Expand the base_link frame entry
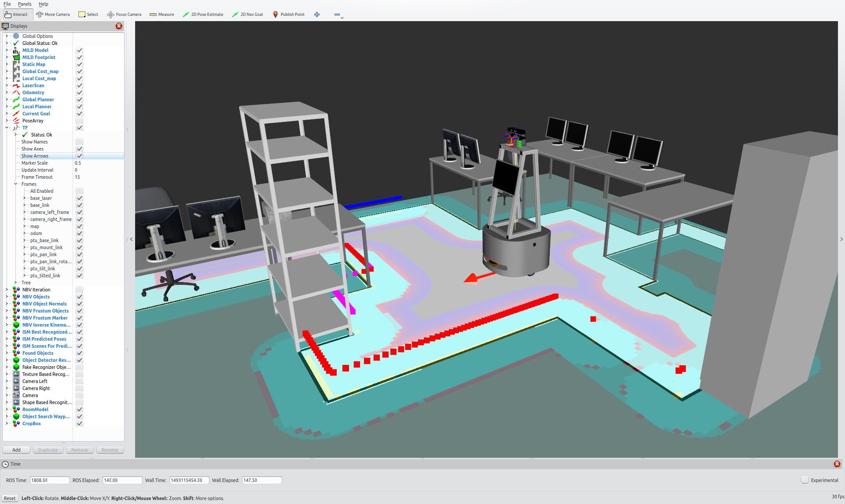 [x=24, y=205]
